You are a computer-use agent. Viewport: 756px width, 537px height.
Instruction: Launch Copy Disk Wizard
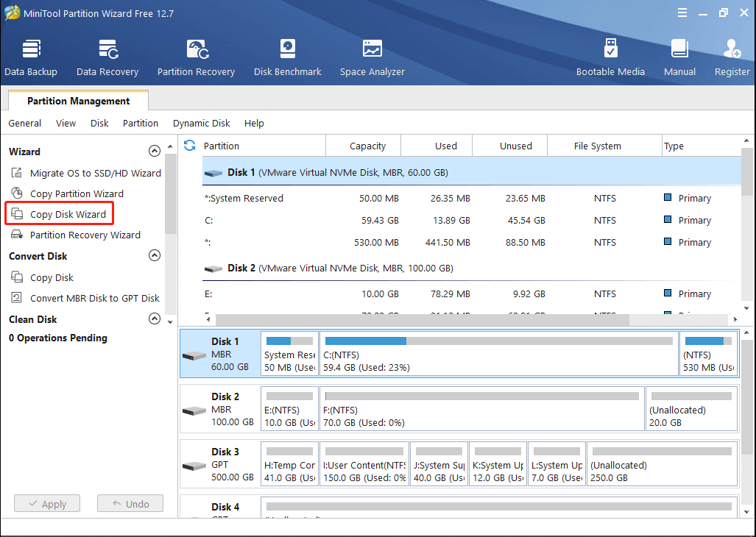68,214
